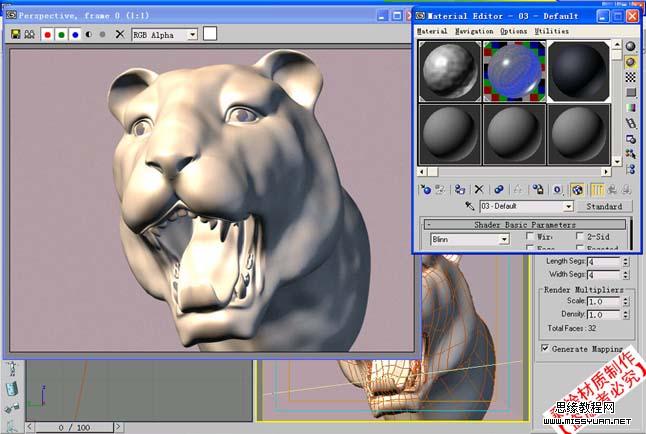Save the rendered bitmap image
Image resolution: width=646 pixels, height=434 pixels.
(x=16, y=34)
